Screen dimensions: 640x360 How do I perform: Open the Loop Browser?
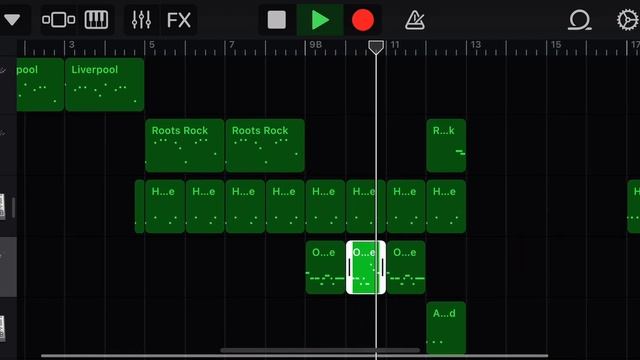580,20
